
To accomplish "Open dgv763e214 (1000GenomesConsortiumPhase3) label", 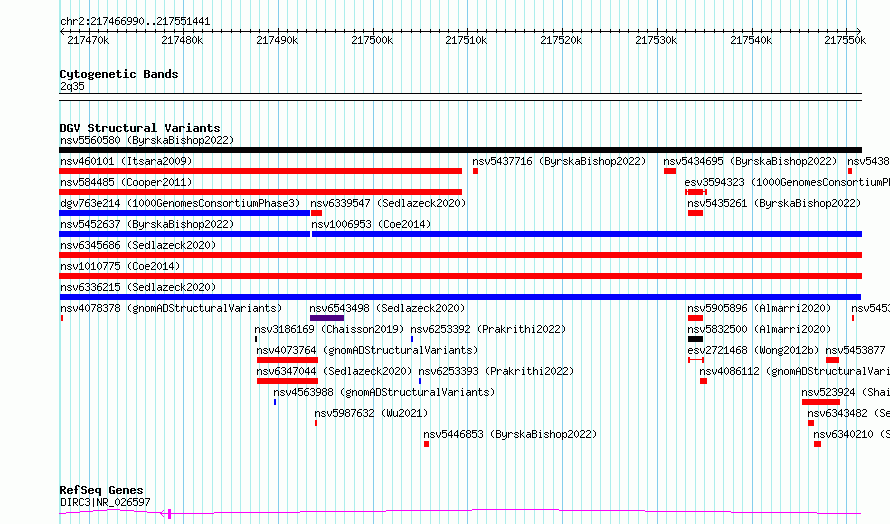I will [180, 203].
